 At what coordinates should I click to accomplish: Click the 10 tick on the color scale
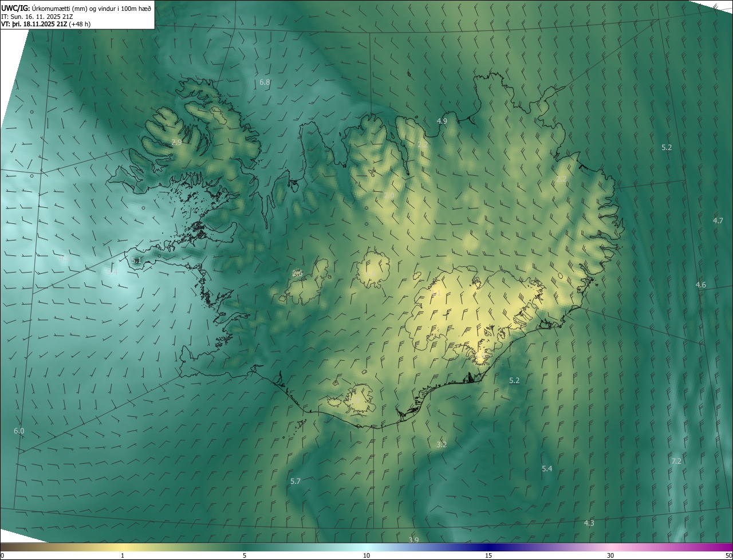coord(366,555)
